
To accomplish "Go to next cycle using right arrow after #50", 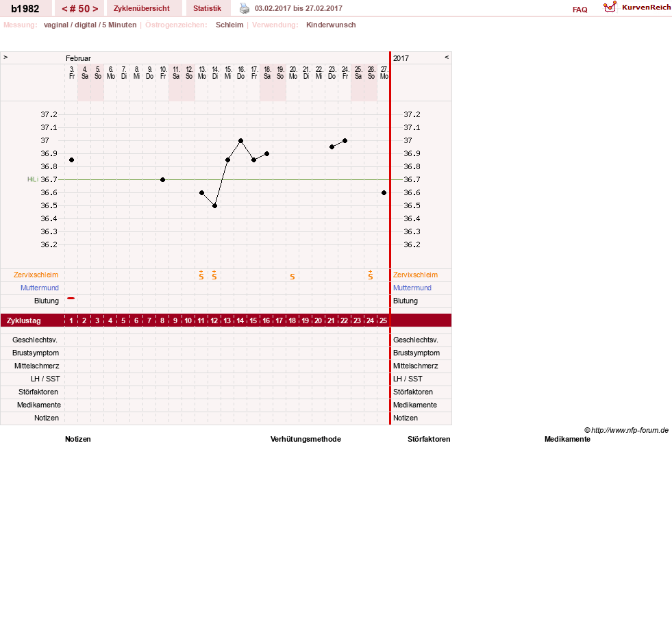I will click(x=95, y=9).
